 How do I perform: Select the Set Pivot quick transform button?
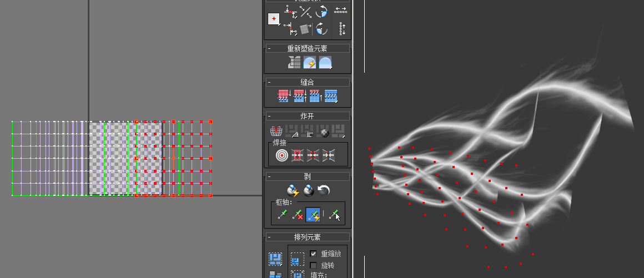274,19
